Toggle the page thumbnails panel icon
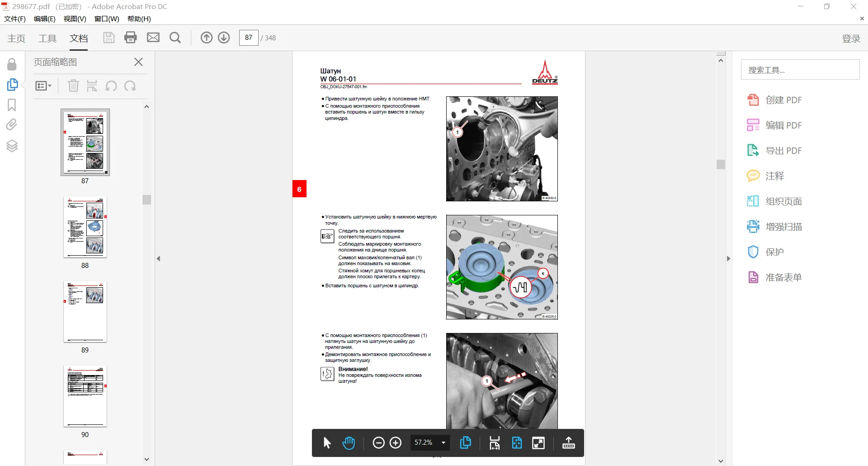868x466 pixels. (12, 85)
